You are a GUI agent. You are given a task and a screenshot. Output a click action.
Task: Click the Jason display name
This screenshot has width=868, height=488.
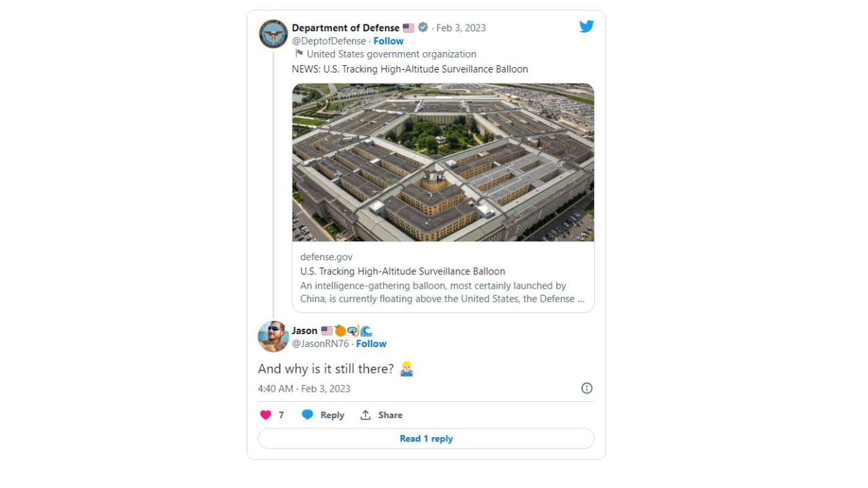click(x=304, y=331)
